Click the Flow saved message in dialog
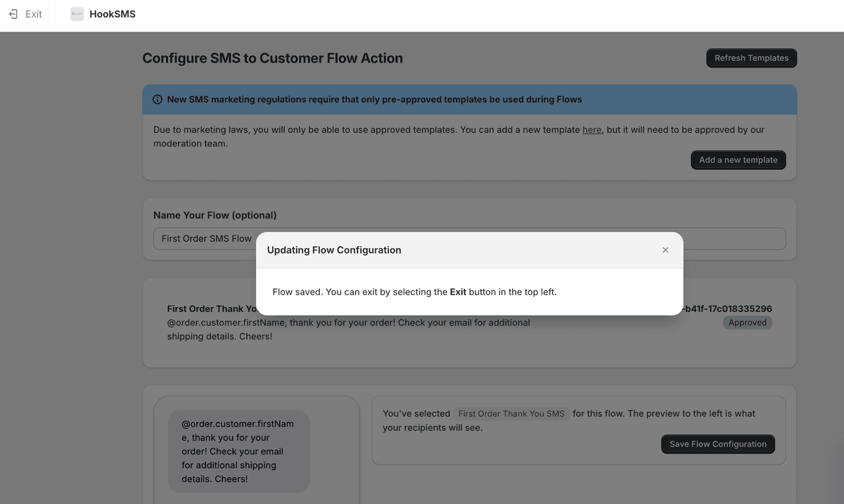844x504 pixels. point(414,292)
